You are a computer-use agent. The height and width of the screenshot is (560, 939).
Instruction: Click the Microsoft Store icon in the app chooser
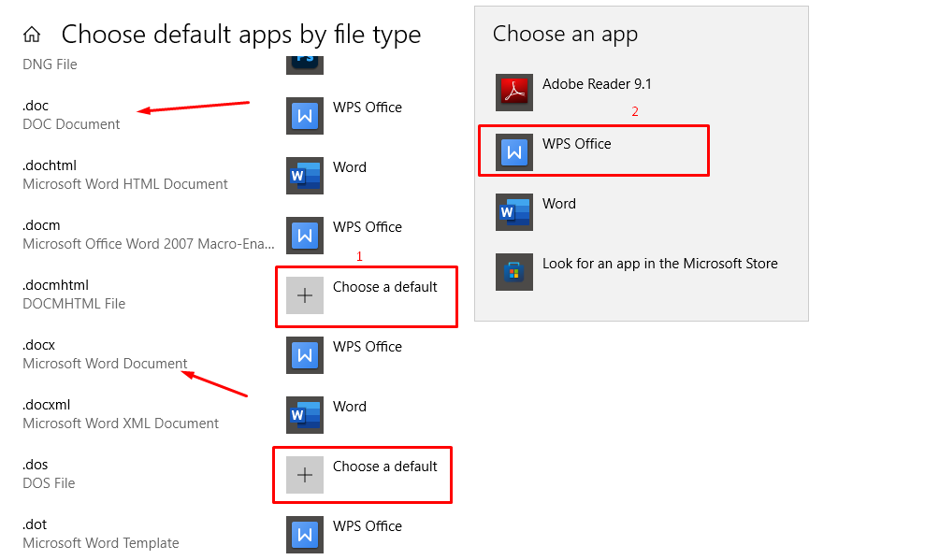point(514,272)
